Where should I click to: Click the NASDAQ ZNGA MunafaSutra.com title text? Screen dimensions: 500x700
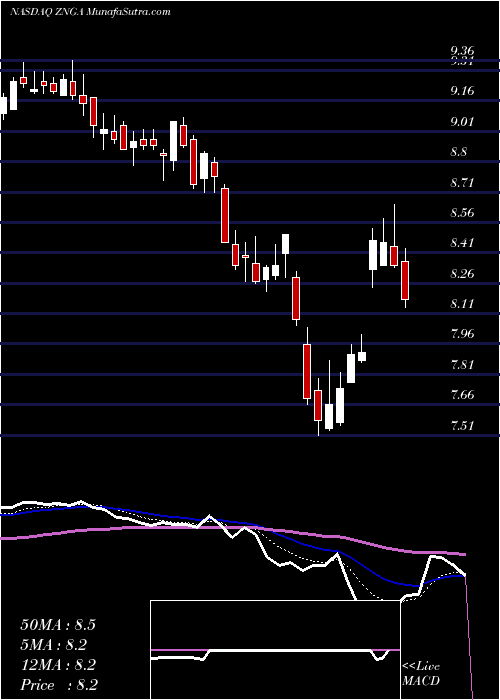(90, 12)
